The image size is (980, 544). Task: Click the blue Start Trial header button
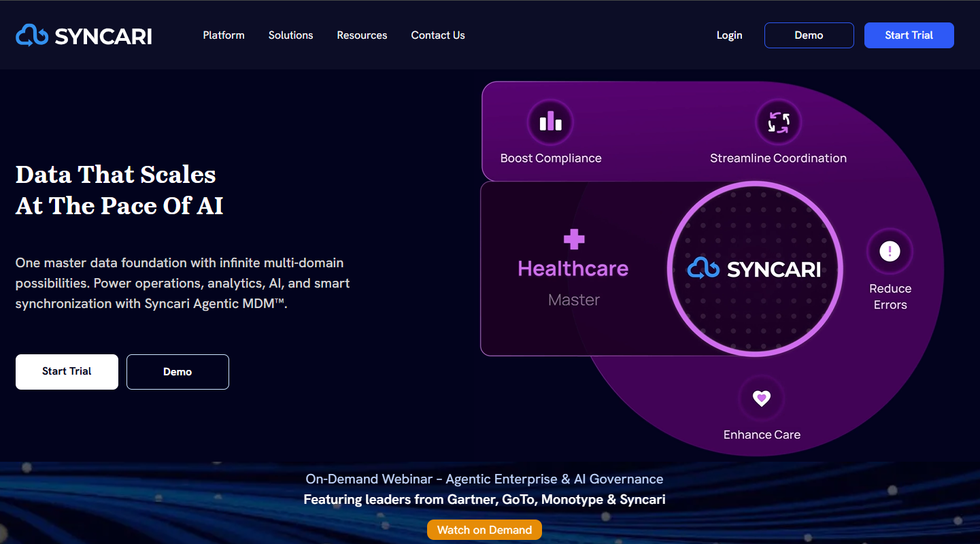[x=909, y=35]
